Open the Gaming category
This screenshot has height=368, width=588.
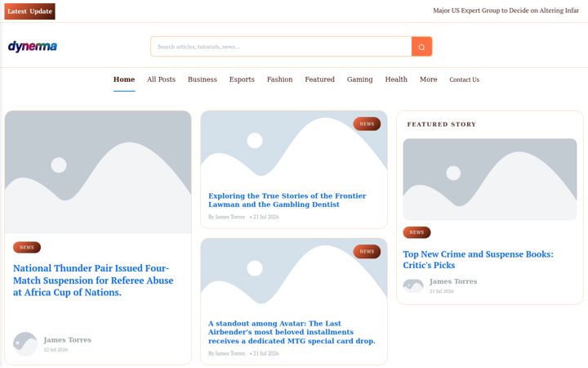click(x=359, y=79)
